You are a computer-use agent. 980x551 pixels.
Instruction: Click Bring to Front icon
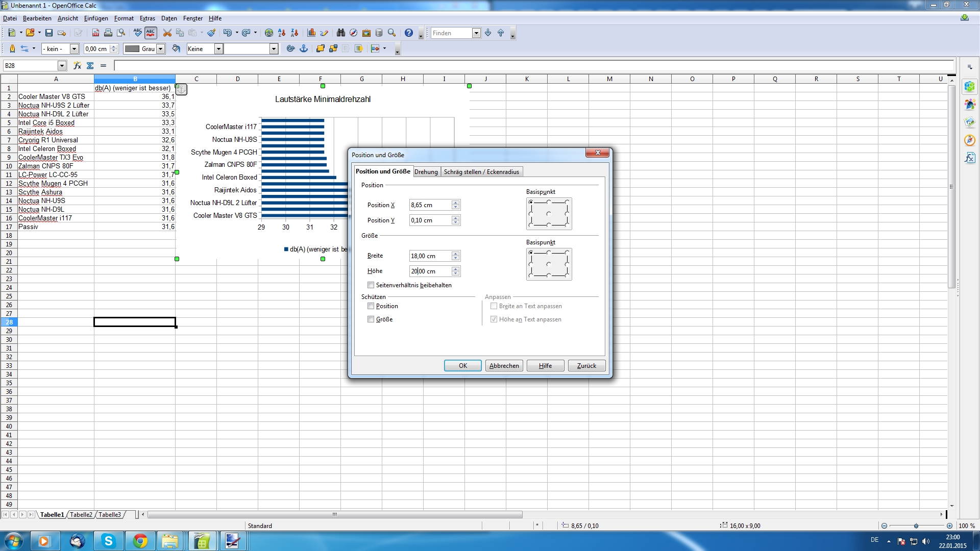321,48
